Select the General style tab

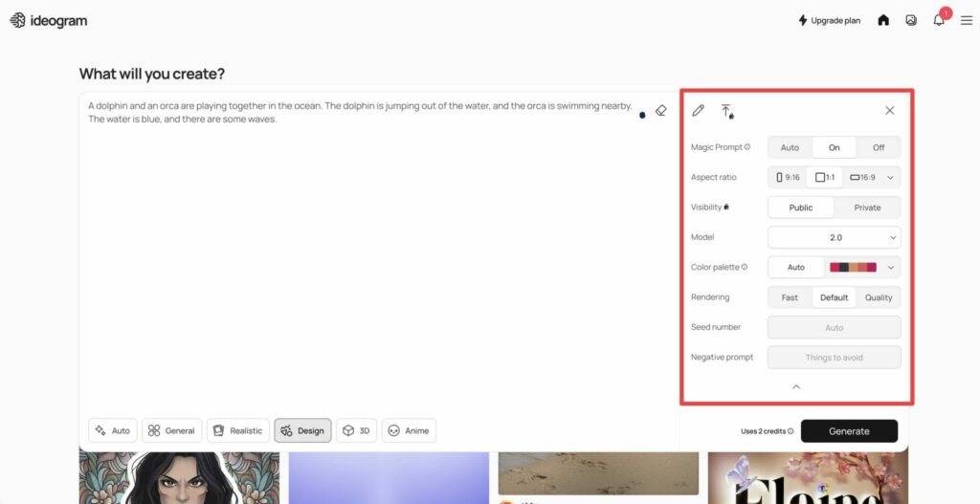tap(172, 430)
